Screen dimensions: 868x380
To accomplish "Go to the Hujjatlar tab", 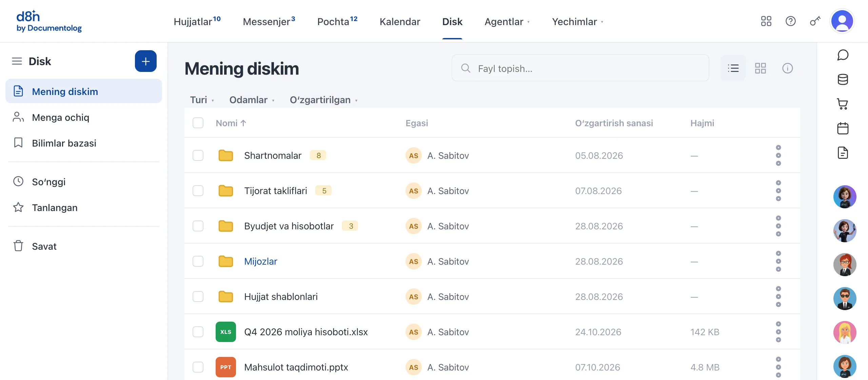I will coord(197,21).
